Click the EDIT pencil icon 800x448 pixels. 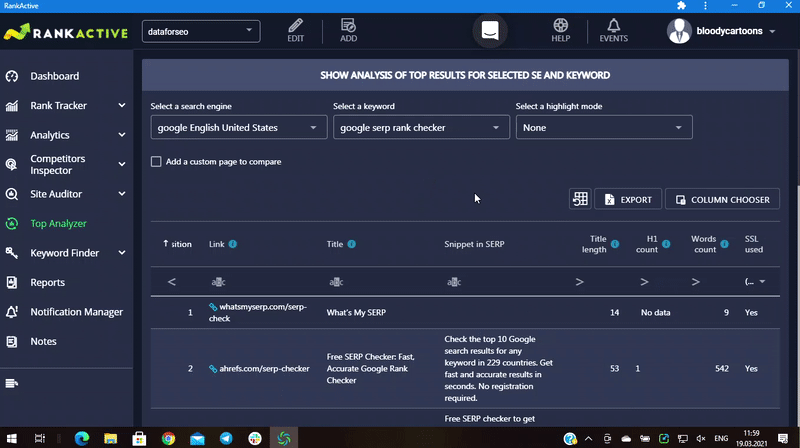(295, 26)
